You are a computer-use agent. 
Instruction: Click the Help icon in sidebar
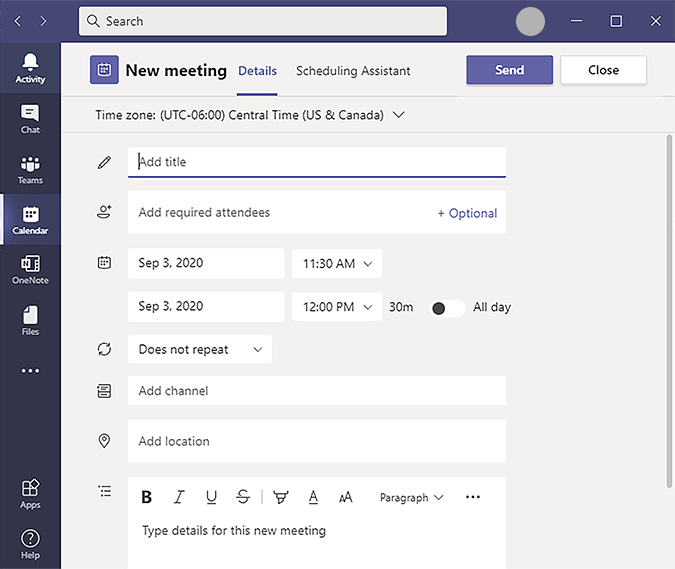click(30, 544)
